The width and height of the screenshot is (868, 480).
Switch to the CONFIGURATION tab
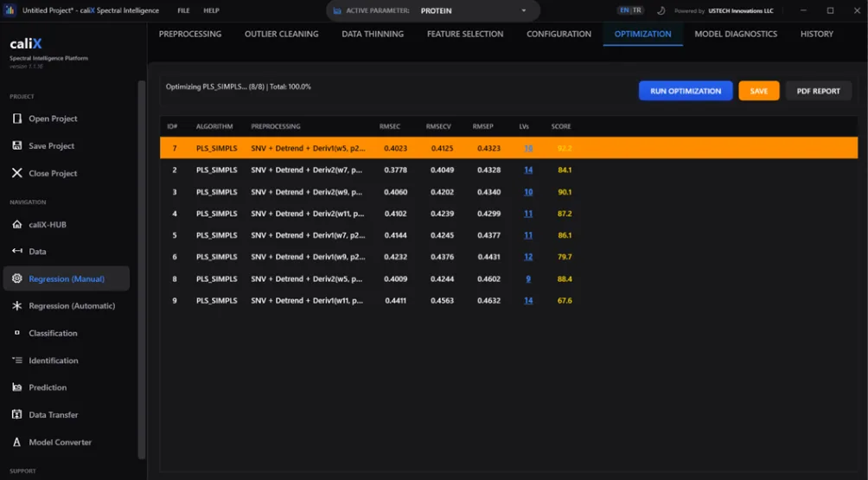(558, 34)
